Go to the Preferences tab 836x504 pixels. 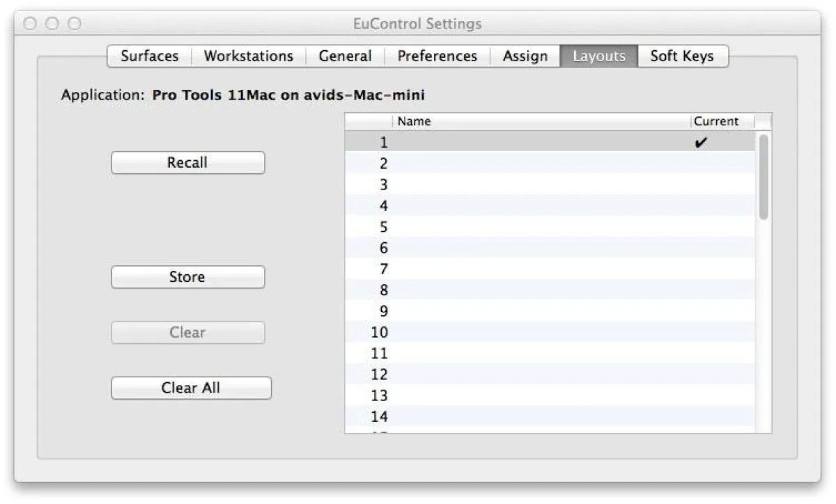[438, 56]
